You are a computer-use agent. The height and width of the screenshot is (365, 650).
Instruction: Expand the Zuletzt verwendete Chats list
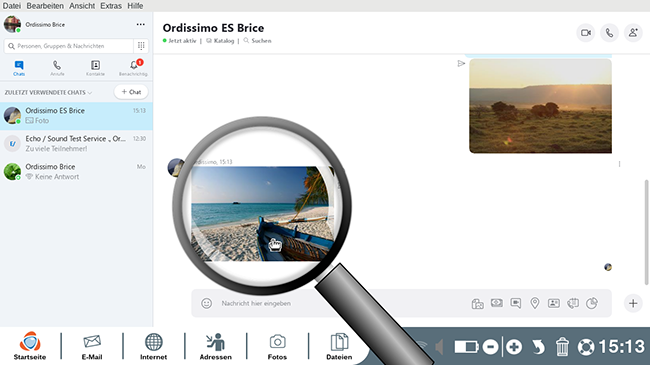(x=48, y=92)
